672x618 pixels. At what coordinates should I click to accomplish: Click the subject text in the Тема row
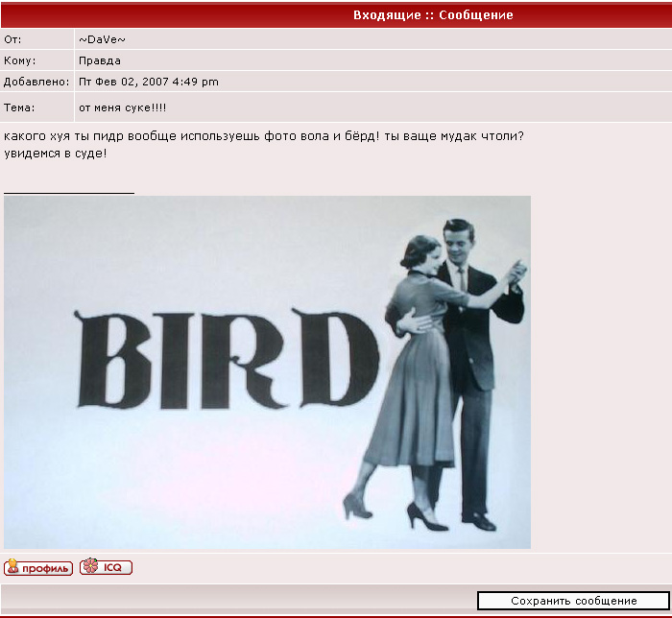(123, 107)
